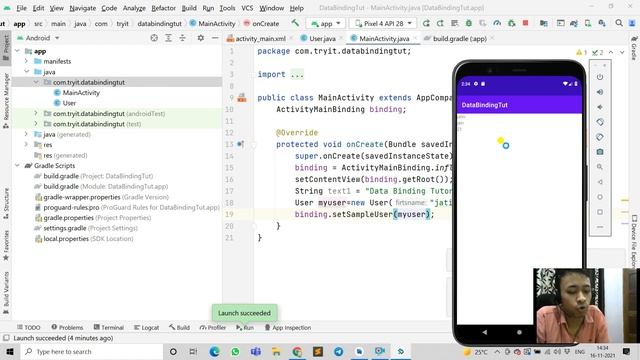Click the rerun app icon in toolbar
The image size is (640, 360).
(x=426, y=23)
